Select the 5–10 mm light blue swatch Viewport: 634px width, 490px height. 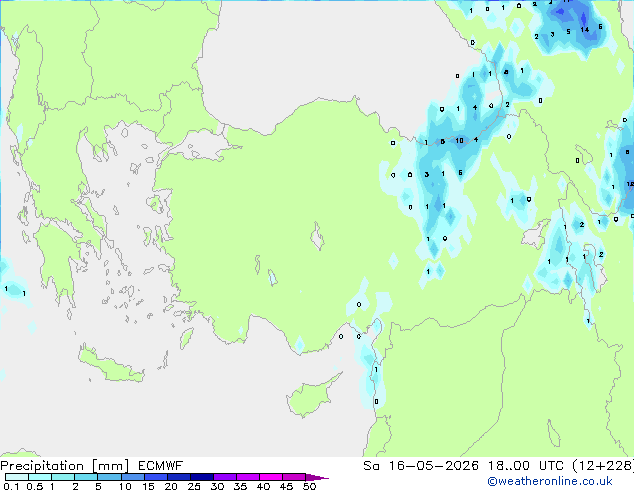[109, 477]
